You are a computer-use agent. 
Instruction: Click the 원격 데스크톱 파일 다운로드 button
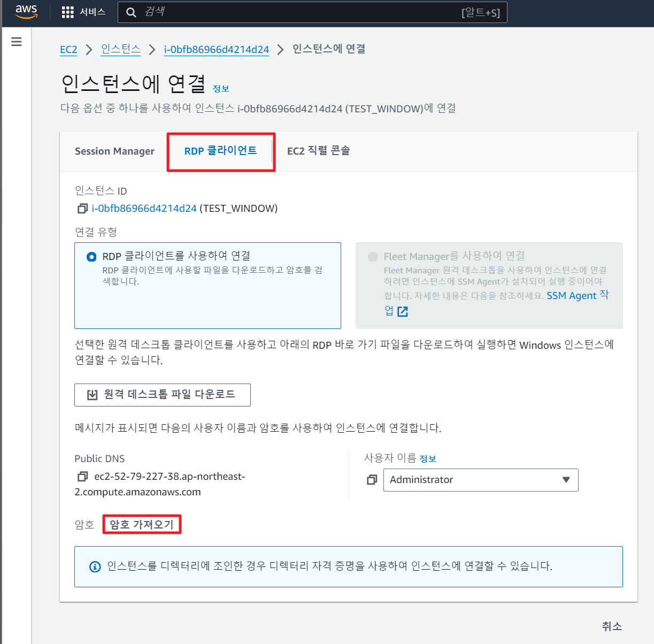coord(163,395)
